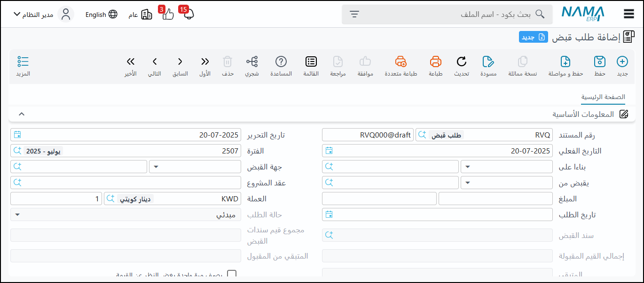Viewport: 644px width, 283px height.
Task: Switch language to English
Action: click(101, 15)
